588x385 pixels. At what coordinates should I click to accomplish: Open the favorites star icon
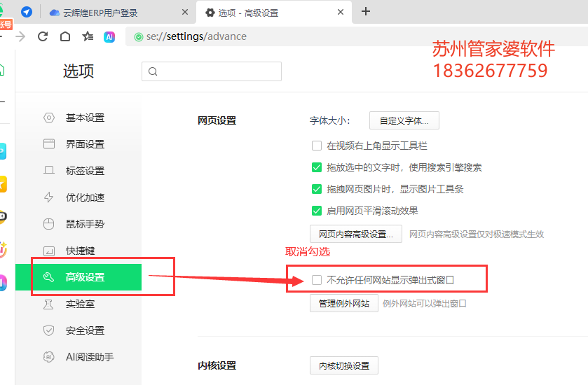88,36
